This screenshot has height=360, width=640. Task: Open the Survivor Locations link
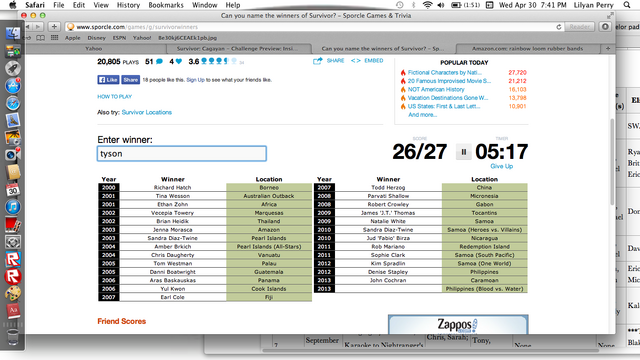(147, 112)
